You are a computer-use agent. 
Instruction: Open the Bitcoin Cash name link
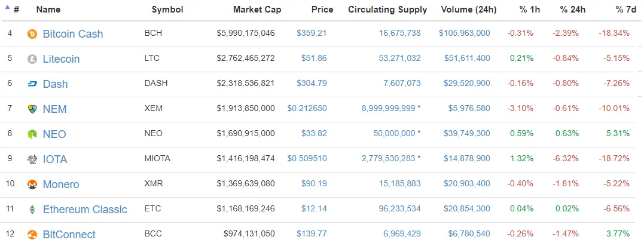73,34
